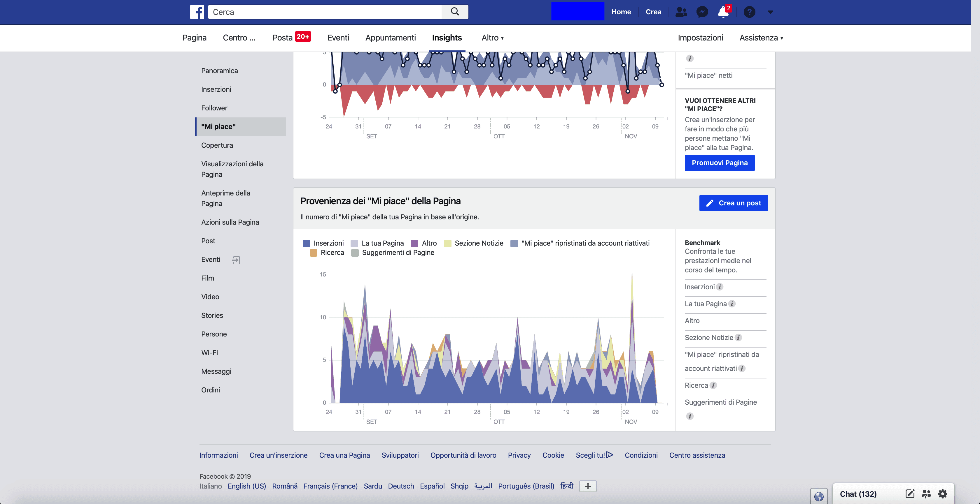This screenshot has height=504, width=980.
Task: Open the help question mark icon
Action: pyautogui.click(x=749, y=12)
